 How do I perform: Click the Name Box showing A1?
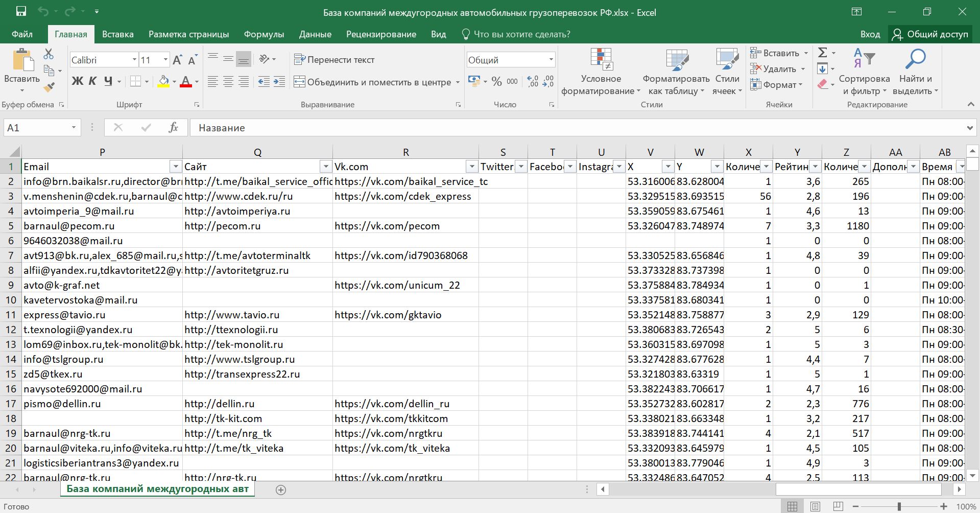click(36, 128)
